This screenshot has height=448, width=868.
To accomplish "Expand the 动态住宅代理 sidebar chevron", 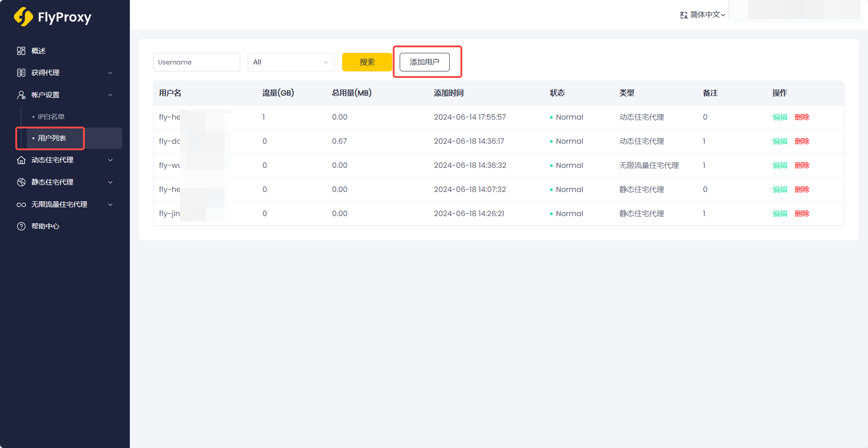I will (x=110, y=160).
